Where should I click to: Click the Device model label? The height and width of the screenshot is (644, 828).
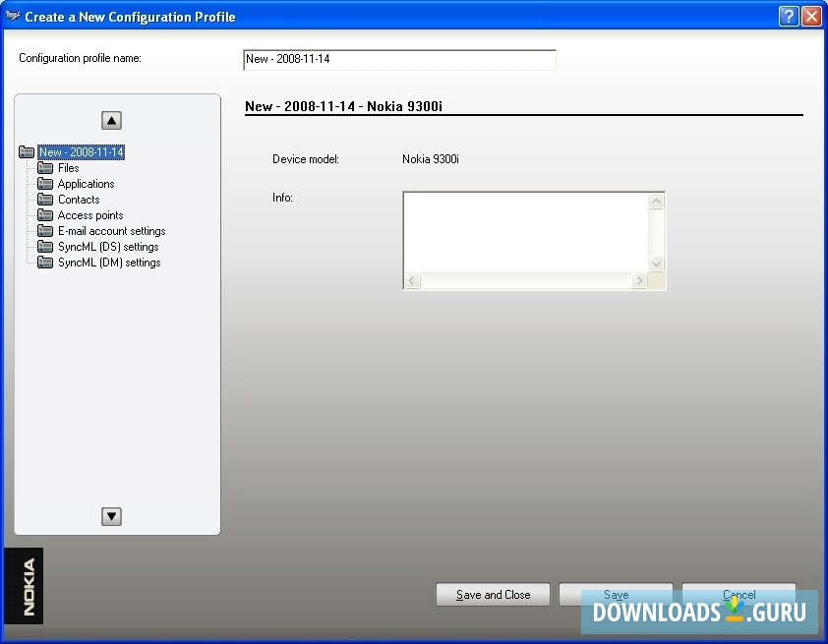pos(306,159)
